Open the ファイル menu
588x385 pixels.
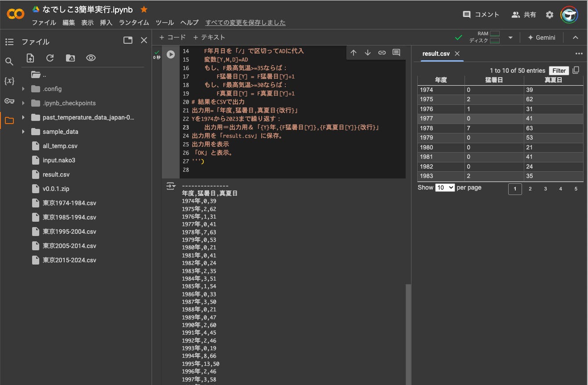click(x=44, y=22)
